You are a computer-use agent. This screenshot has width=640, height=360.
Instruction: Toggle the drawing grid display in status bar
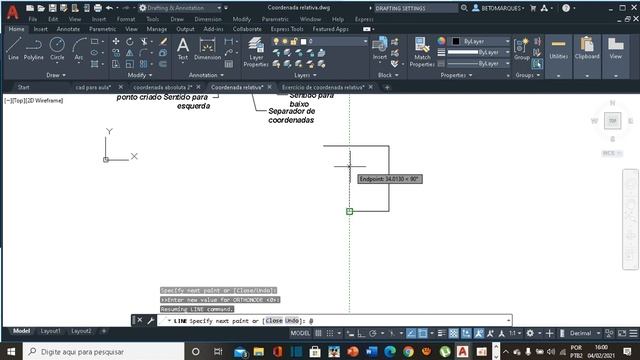point(318,333)
